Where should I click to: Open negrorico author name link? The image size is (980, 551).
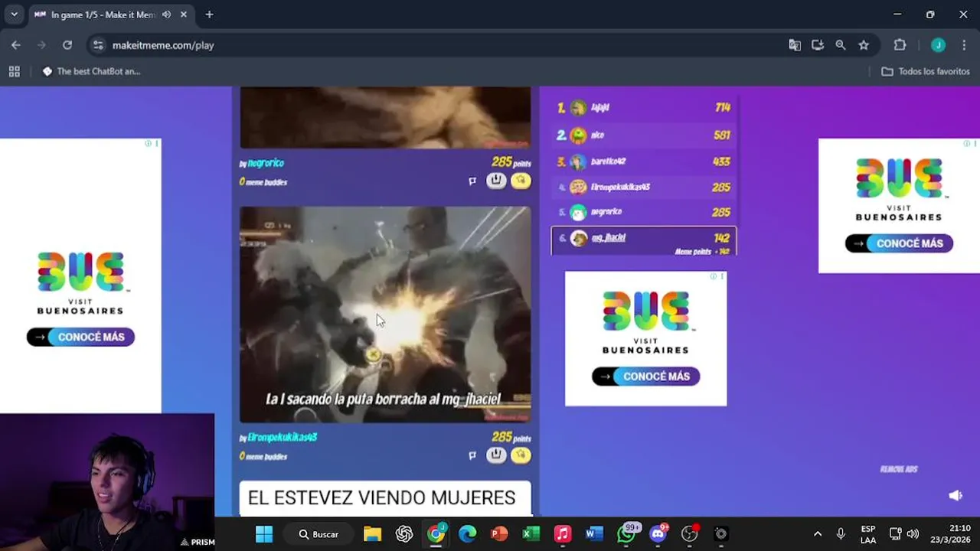(266, 163)
